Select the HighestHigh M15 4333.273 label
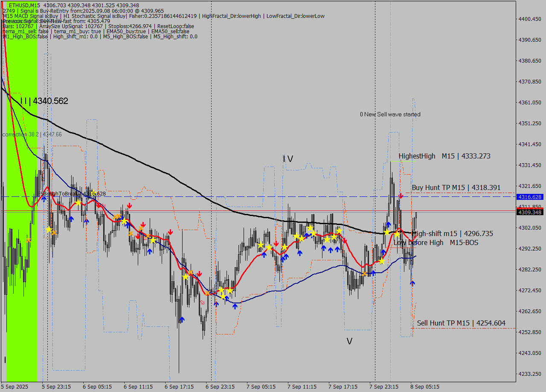The image size is (546, 392). [x=444, y=156]
